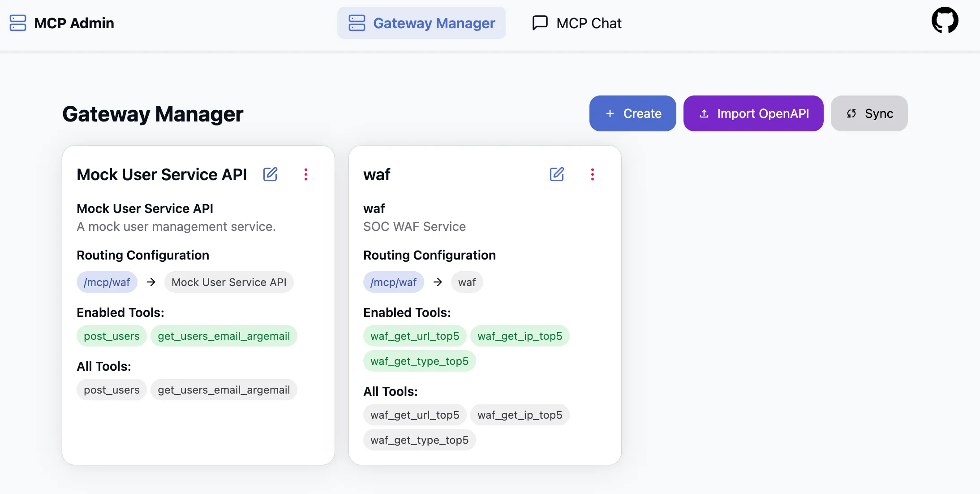
Task: Click the MCP Chat speech bubble icon
Action: pyautogui.click(x=540, y=23)
